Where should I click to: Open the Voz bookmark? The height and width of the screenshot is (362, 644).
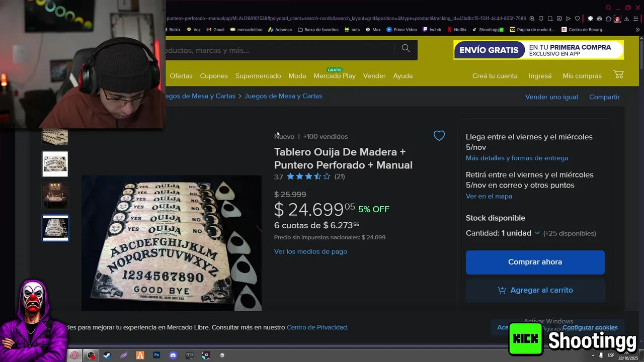pyautogui.click(x=194, y=30)
